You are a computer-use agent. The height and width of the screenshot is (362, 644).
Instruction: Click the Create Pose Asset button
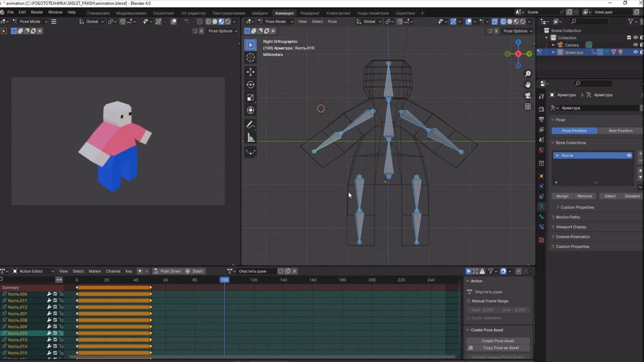[x=498, y=341]
